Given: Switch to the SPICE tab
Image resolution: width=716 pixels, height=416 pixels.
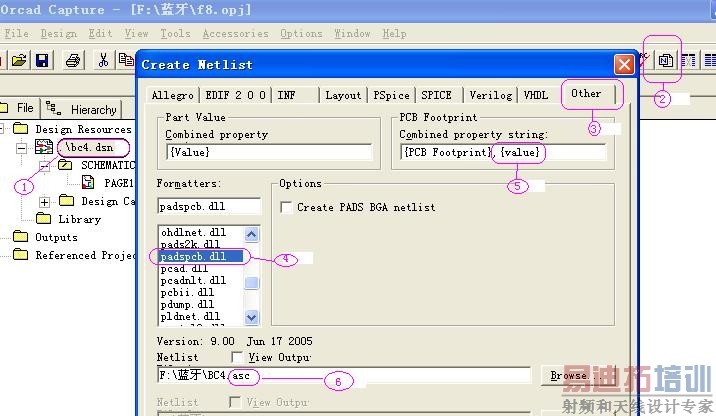Looking at the screenshot, I should (x=439, y=95).
